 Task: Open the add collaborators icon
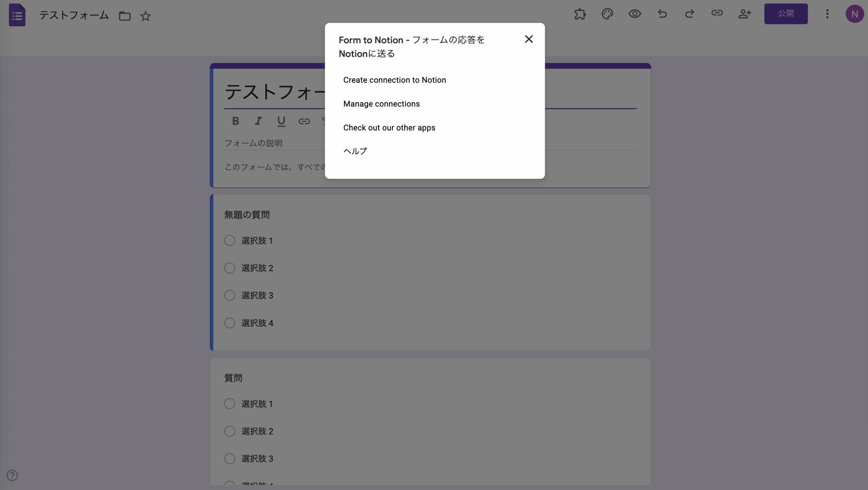tap(745, 14)
